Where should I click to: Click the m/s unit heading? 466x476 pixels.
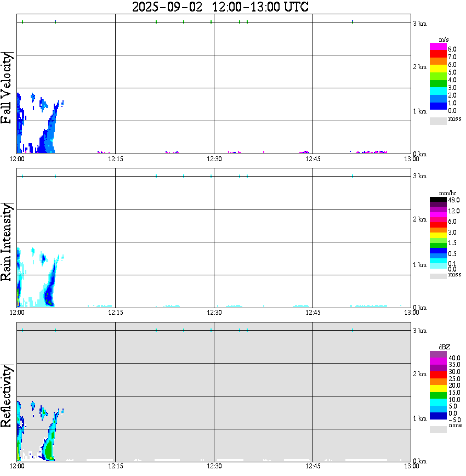pos(444,39)
